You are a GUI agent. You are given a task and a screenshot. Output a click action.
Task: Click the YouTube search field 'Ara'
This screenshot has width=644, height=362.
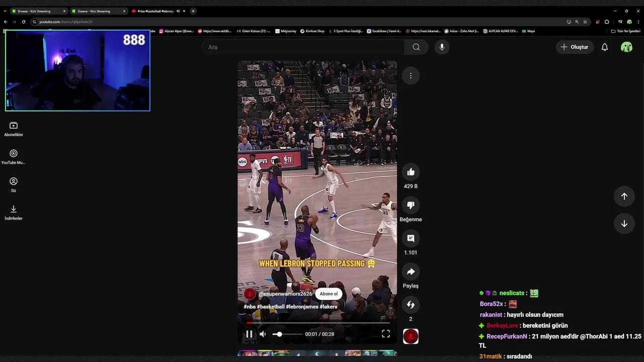click(x=303, y=47)
